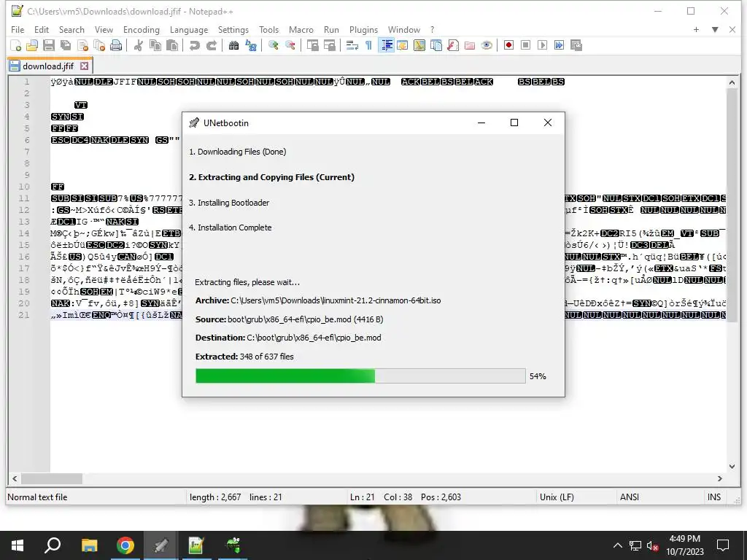Click the UNetbootin extraction progress bar
Screen dimensions: 747x560
[x=360, y=376]
